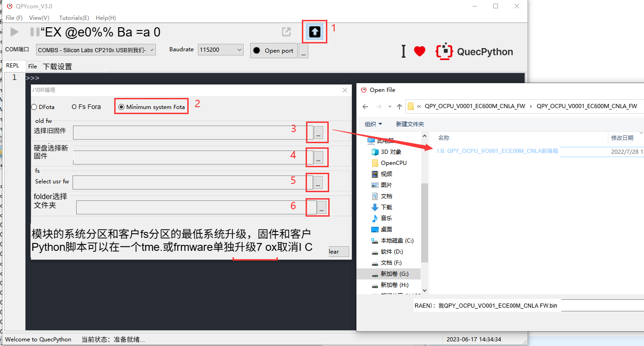Select 软件 (D:) drive

387,252
